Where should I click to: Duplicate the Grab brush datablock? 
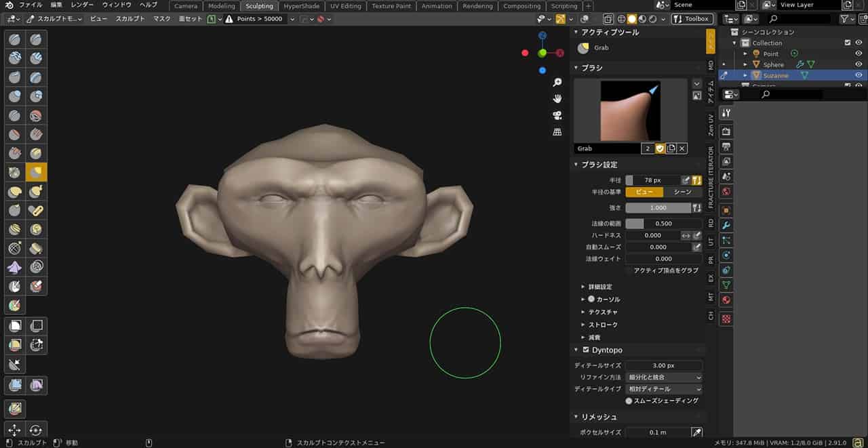(671, 148)
